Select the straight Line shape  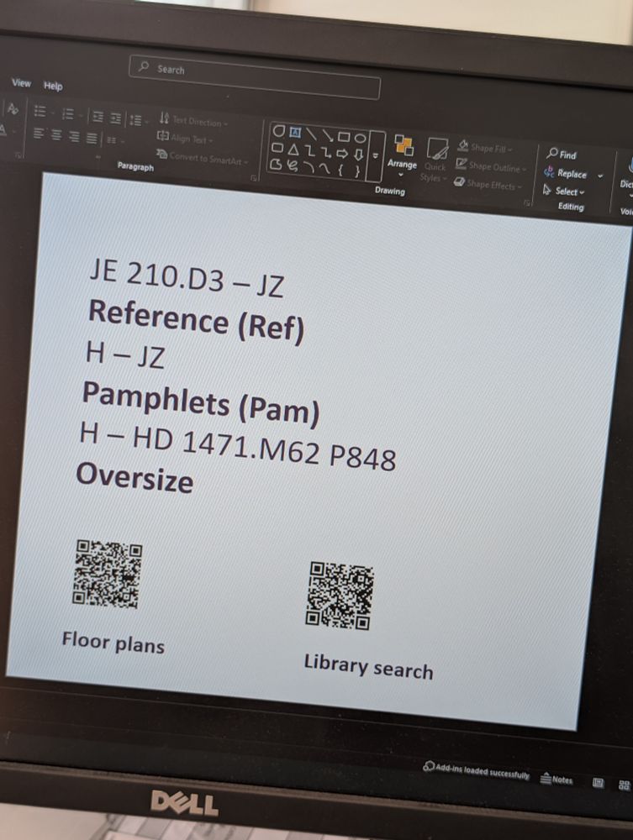point(311,134)
